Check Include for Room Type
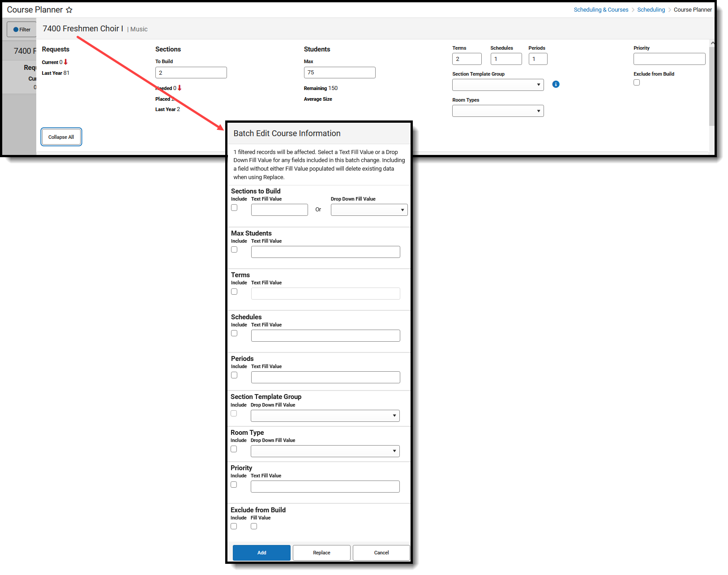This screenshot has height=575, width=728. click(x=234, y=449)
